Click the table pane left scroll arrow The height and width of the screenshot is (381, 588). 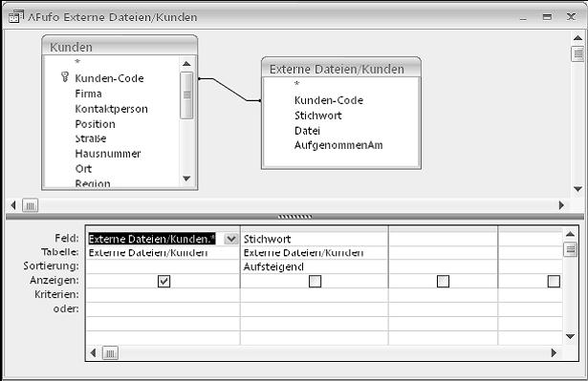[x=13, y=205]
